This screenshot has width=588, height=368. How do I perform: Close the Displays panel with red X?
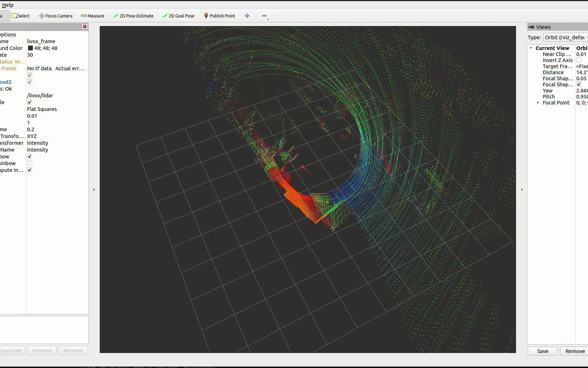coord(85,26)
